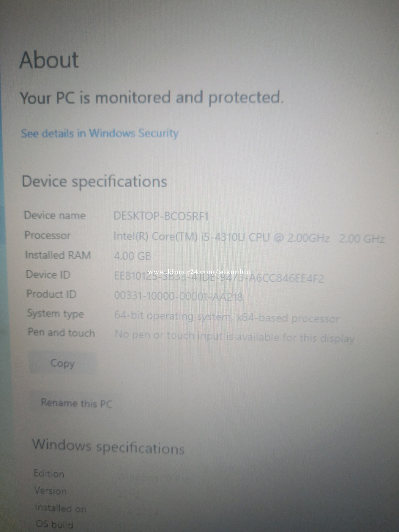Click the Device name label
Screen dimensions: 399x532
pos(55,215)
